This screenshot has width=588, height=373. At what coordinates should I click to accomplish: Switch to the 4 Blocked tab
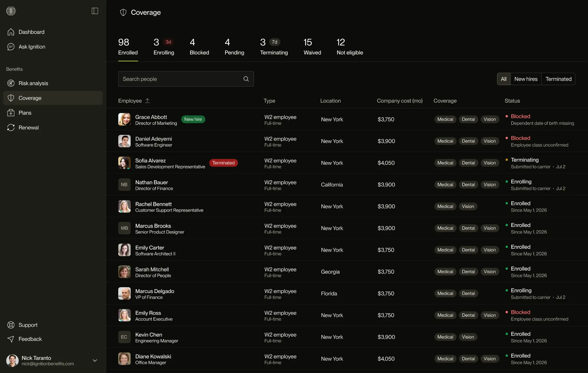click(x=199, y=47)
